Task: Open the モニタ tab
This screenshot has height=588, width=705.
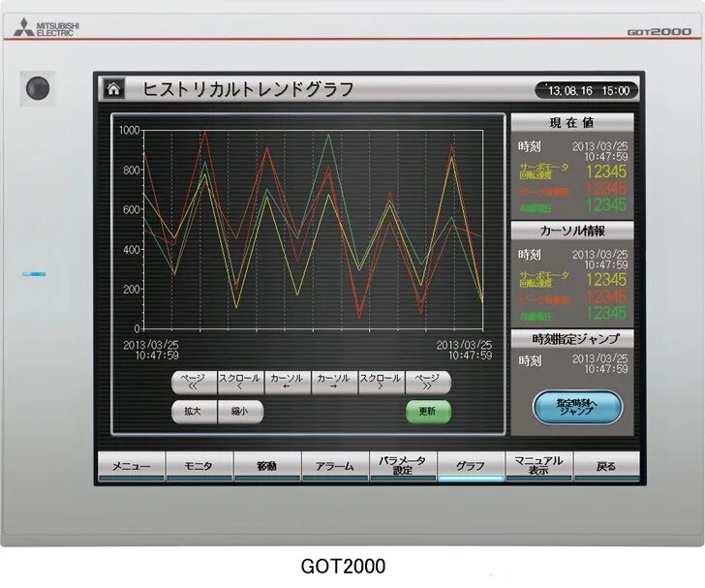Action: [x=199, y=467]
